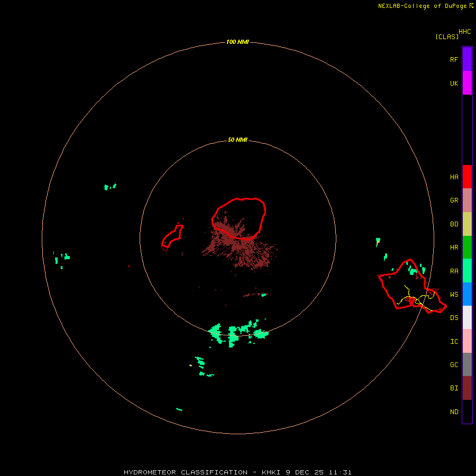Viewport: 476px width, 476px height.
Task: Click the IC pink legend swatch
Action: coord(467,341)
